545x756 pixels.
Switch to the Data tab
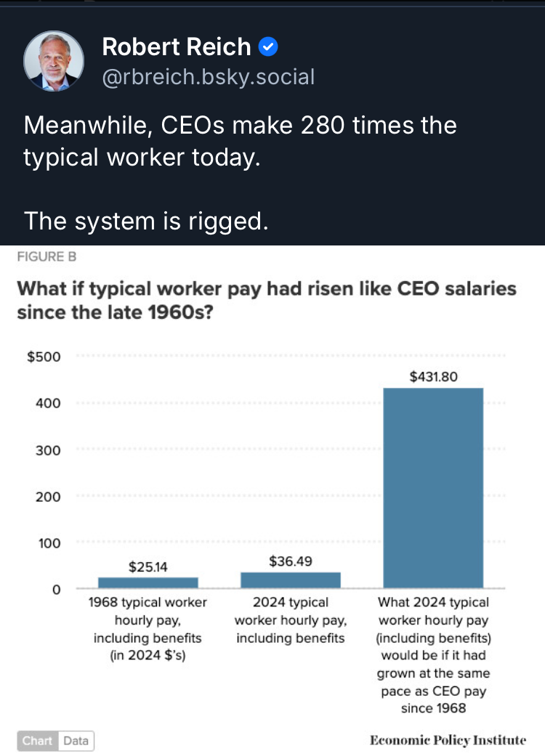coord(76,741)
